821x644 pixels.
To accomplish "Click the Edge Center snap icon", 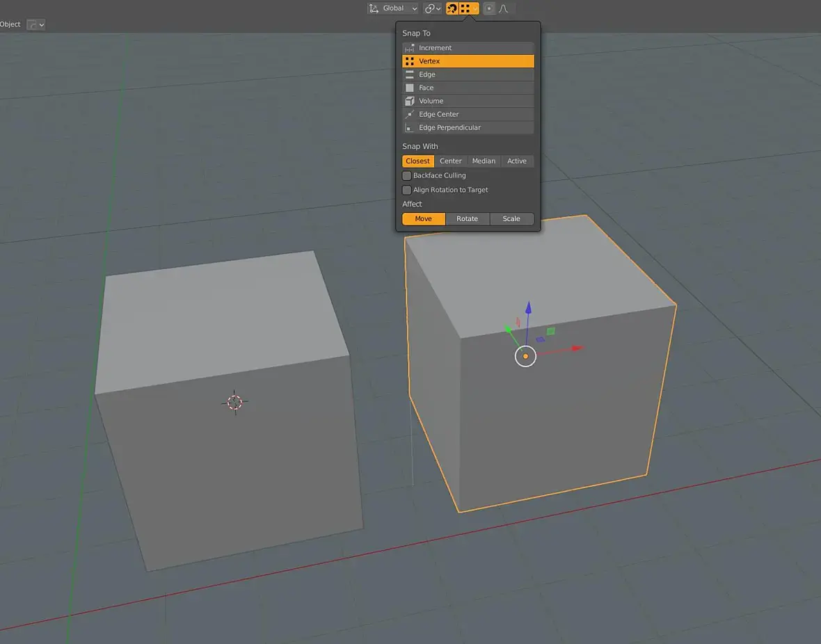I will (x=409, y=114).
